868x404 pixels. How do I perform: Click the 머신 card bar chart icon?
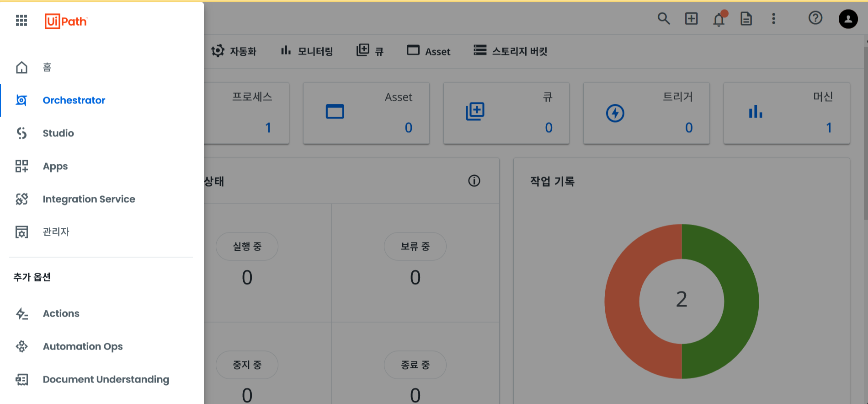(x=755, y=112)
